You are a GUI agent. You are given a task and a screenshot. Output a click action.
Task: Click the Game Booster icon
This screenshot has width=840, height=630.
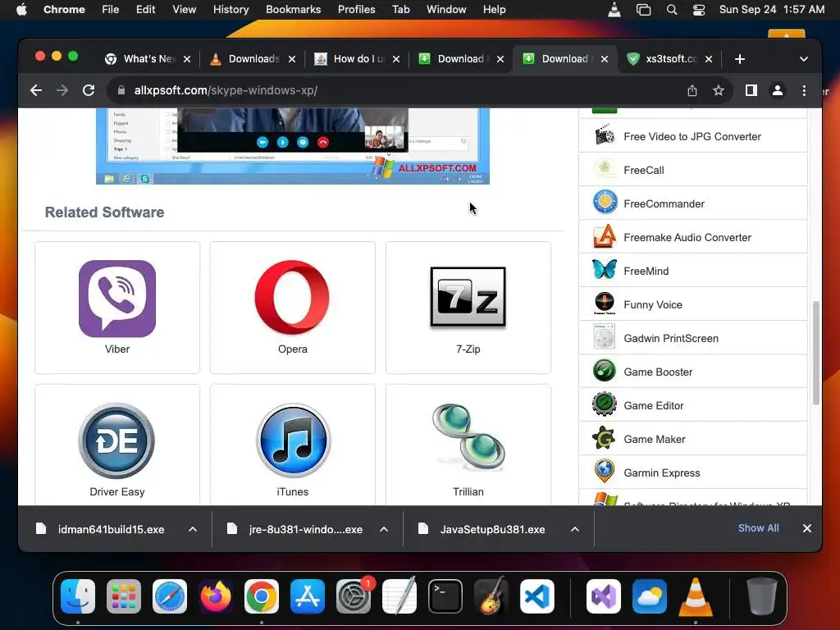tap(605, 372)
